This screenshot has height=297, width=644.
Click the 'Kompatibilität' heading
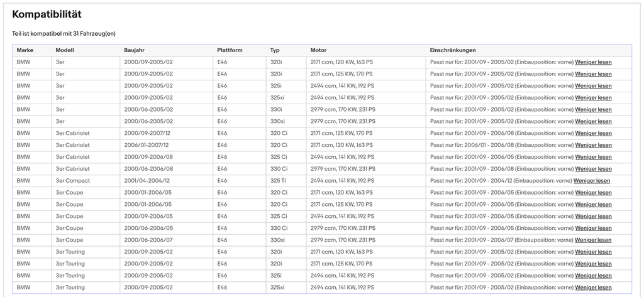[47, 14]
